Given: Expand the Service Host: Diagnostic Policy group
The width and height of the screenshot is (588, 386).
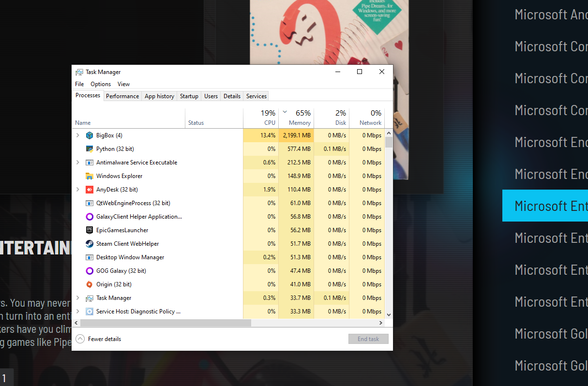Looking at the screenshot, I should pyautogui.click(x=78, y=312).
